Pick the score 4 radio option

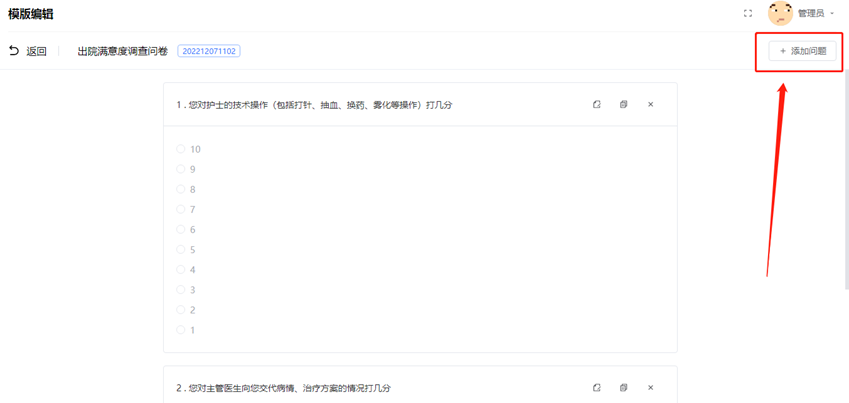pyautogui.click(x=181, y=269)
